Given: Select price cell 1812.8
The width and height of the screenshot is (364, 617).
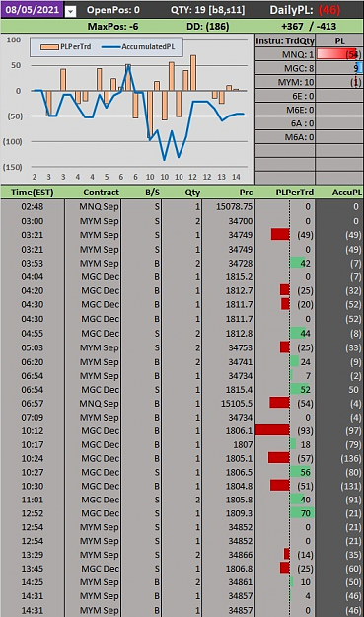Looking at the screenshot, I should point(228,334).
